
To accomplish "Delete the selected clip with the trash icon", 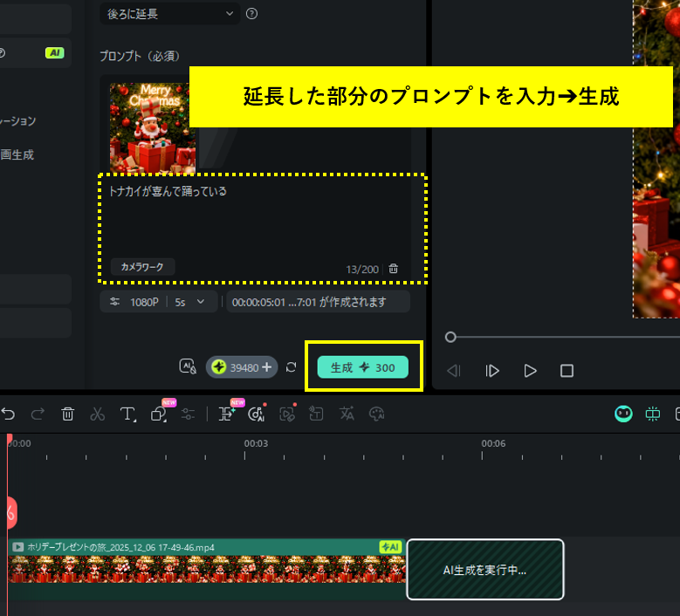I will 68,414.
